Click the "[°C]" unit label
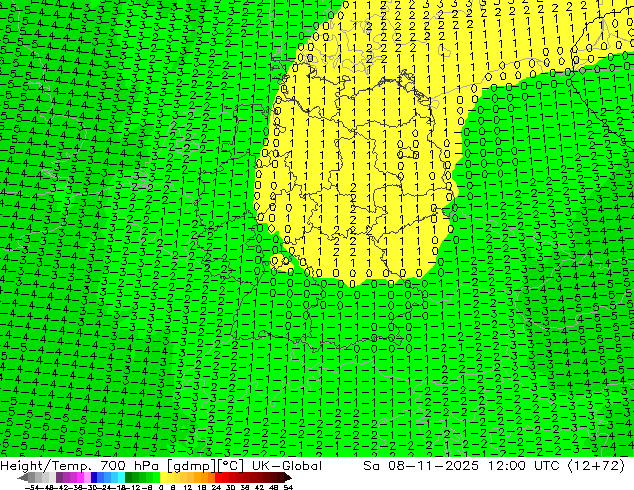Viewport: 634px width, 490px height. tap(230, 466)
